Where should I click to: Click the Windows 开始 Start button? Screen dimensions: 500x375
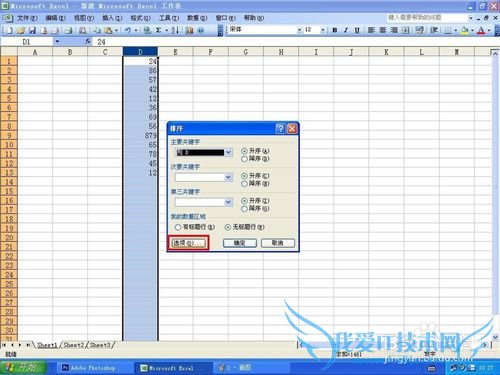[23, 368]
